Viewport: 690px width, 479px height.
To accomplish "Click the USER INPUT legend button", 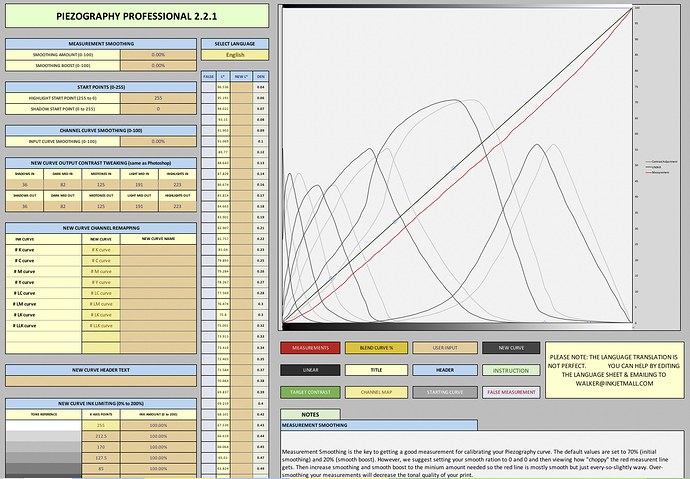I will point(445,348).
